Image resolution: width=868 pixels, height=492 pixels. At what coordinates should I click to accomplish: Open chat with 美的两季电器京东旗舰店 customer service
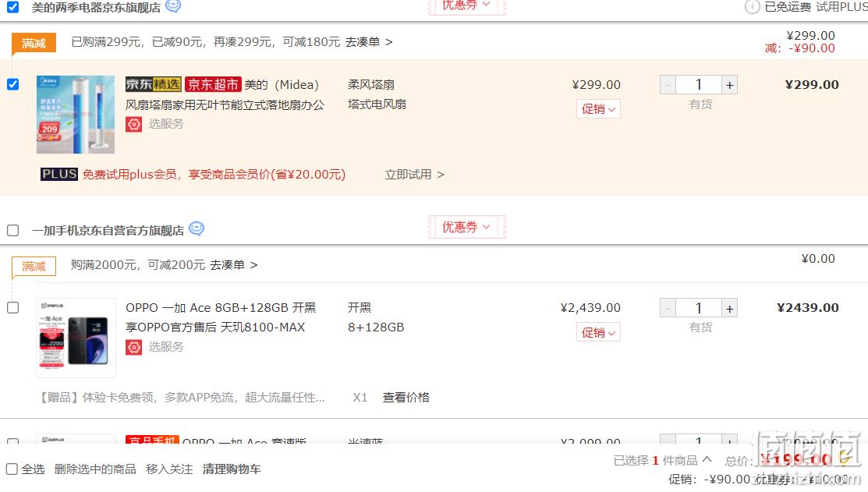point(173,6)
